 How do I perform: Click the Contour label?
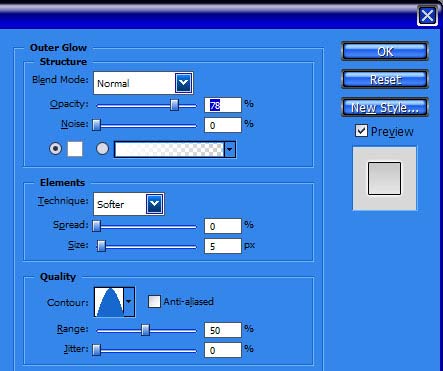pyautogui.click(x=68, y=302)
